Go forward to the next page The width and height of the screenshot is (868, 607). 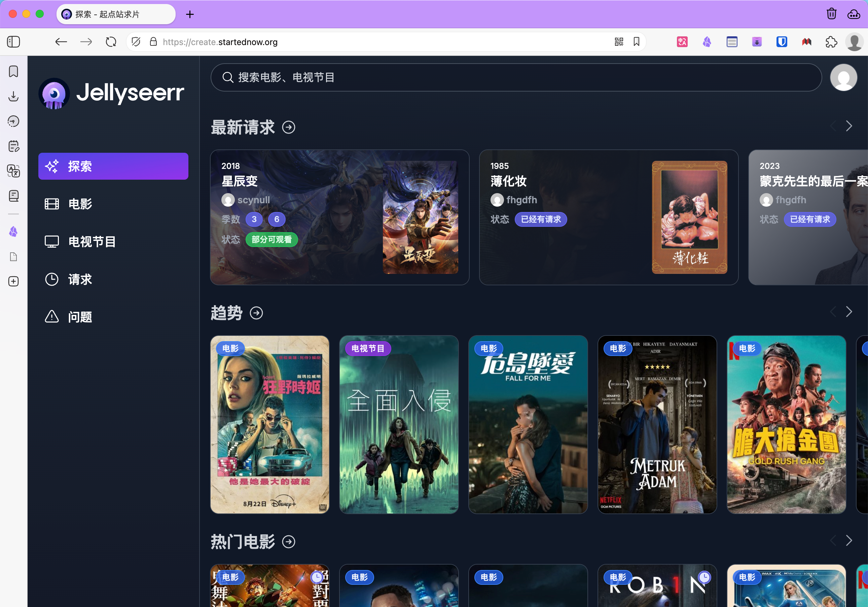point(86,42)
